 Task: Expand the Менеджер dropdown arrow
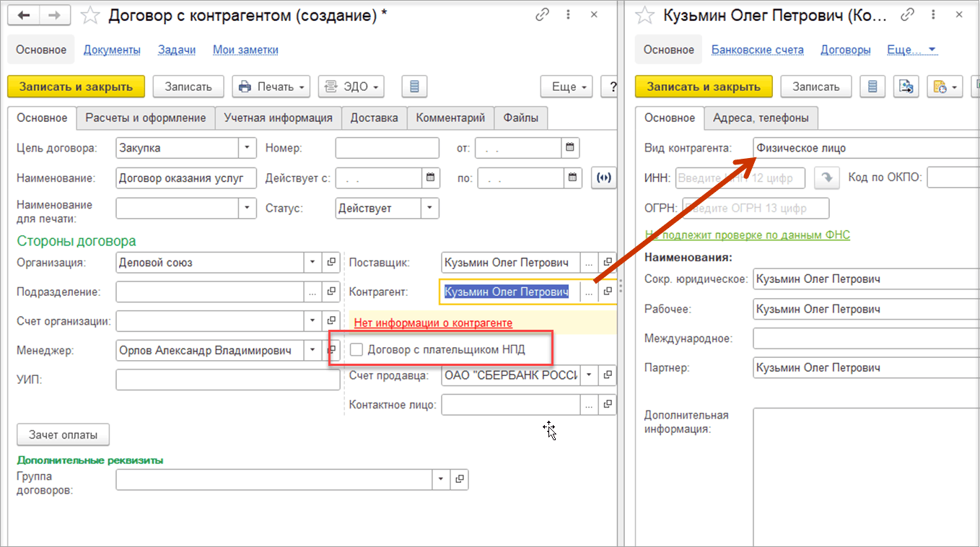click(312, 350)
